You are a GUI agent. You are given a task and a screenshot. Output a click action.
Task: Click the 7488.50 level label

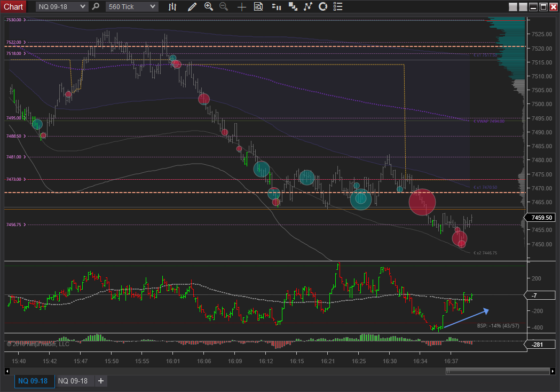[13, 136]
